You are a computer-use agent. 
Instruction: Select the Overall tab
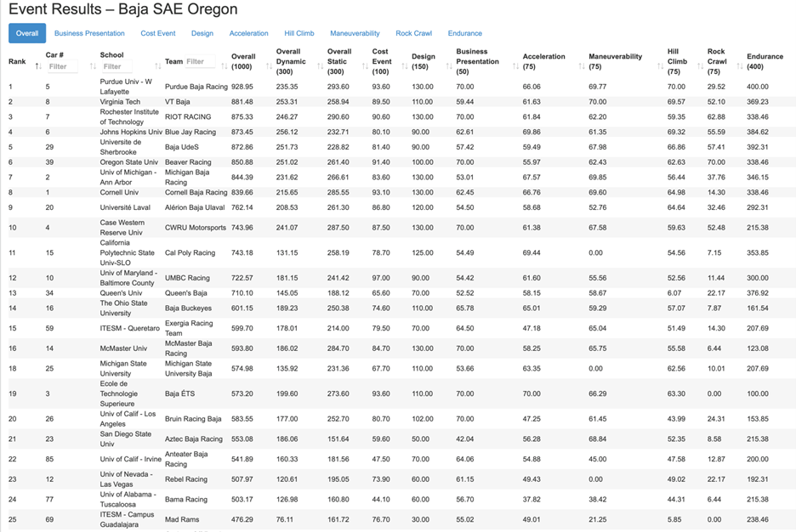tap(27, 33)
